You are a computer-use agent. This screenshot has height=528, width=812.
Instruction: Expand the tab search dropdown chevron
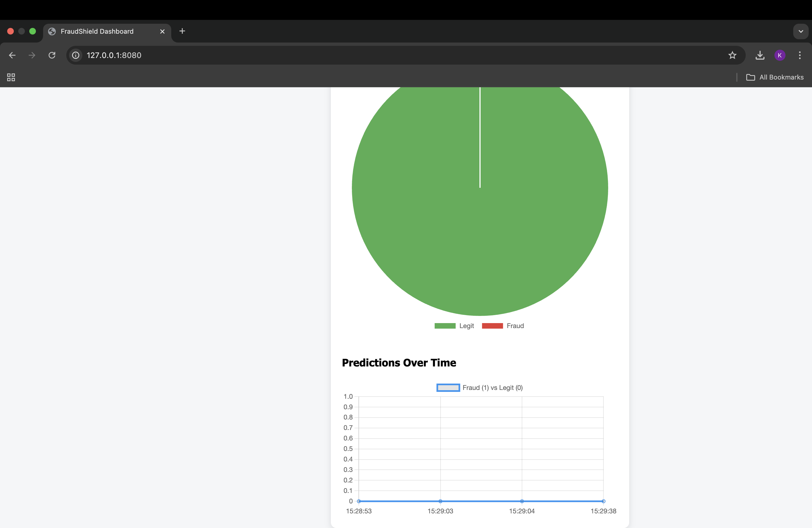(800, 31)
